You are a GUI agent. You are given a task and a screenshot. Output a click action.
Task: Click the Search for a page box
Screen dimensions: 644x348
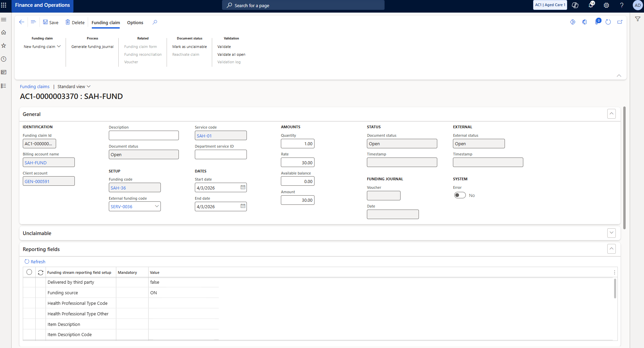[303, 5]
